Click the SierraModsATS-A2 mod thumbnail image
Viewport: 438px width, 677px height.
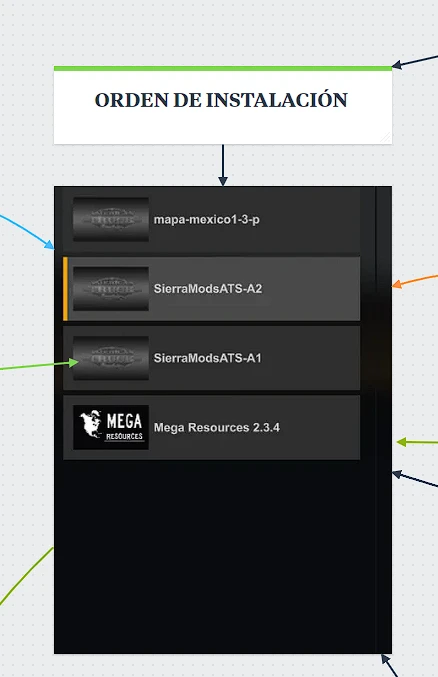pos(111,288)
